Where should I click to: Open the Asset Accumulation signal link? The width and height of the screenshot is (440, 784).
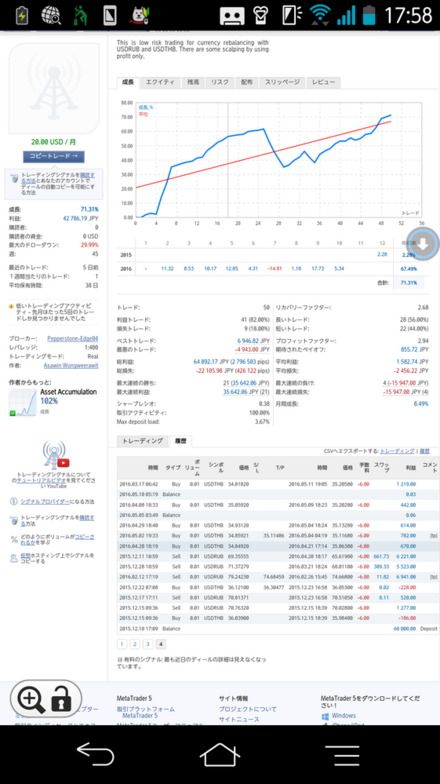[x=68, y=392]
